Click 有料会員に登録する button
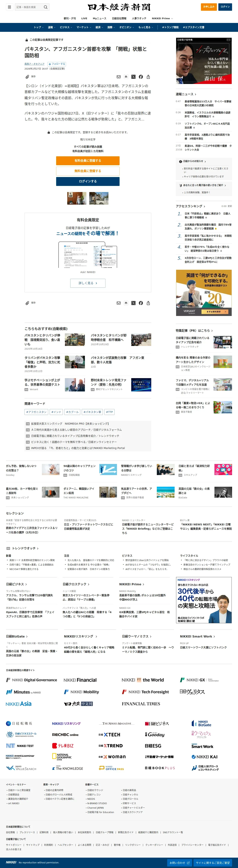Screen dimensions: 238x868 [x=88, y=161]
